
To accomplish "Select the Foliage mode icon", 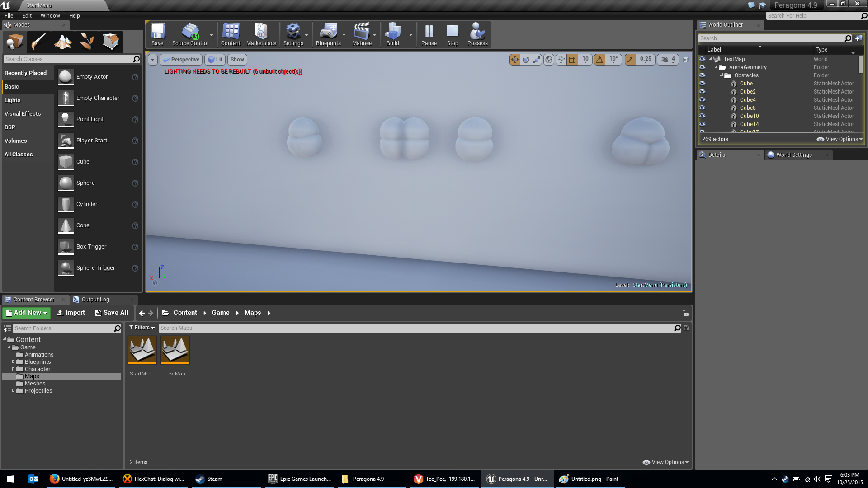I will pos(87,42).
